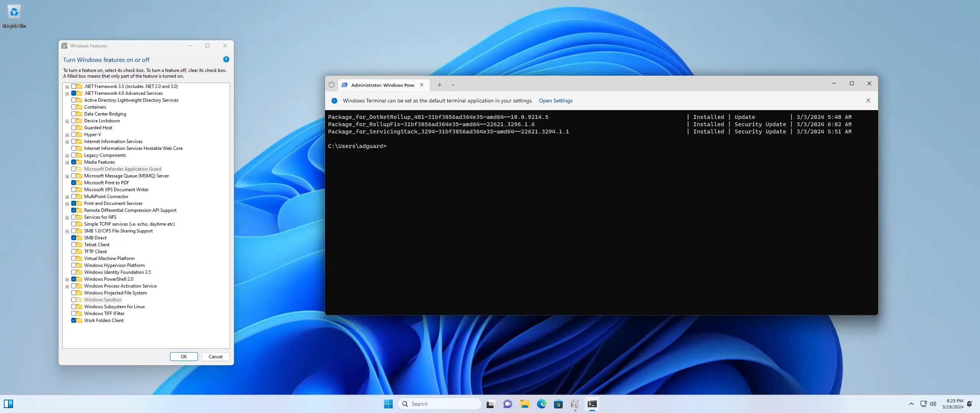Open Microsoft Store from the taskbar
Image resolution: width=980 pixels, height=413 pixels.
tap(558, 404)
